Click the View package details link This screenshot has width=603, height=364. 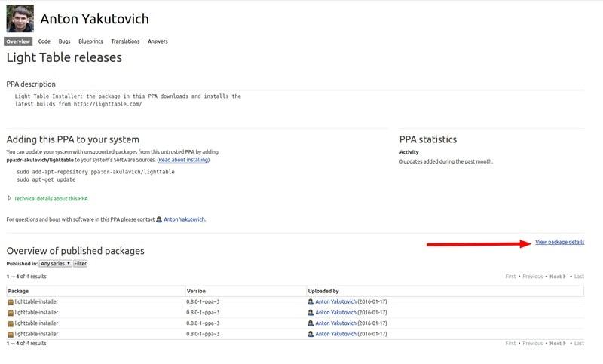tap(559, 242)
